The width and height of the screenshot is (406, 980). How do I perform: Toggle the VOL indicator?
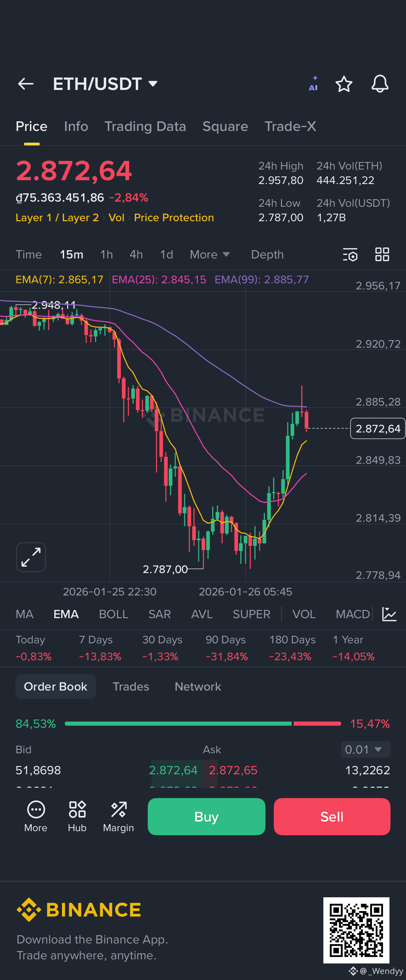tap(304, 614)
